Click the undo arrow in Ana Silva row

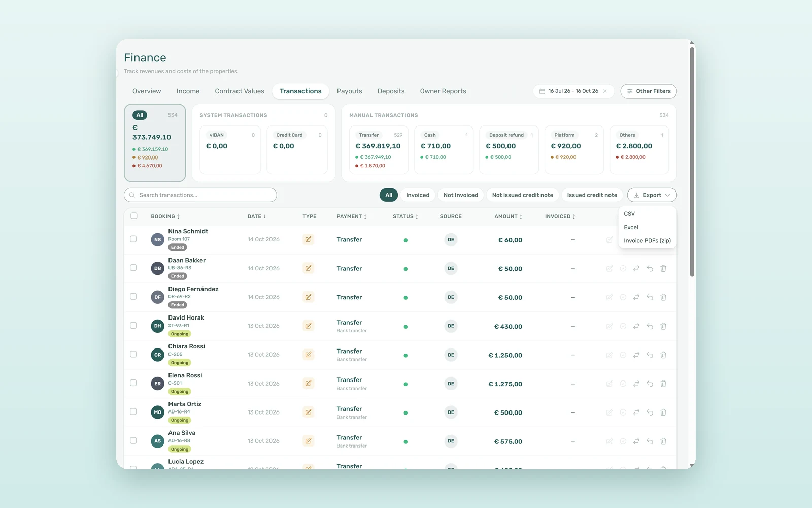click(x=650, y=441)
